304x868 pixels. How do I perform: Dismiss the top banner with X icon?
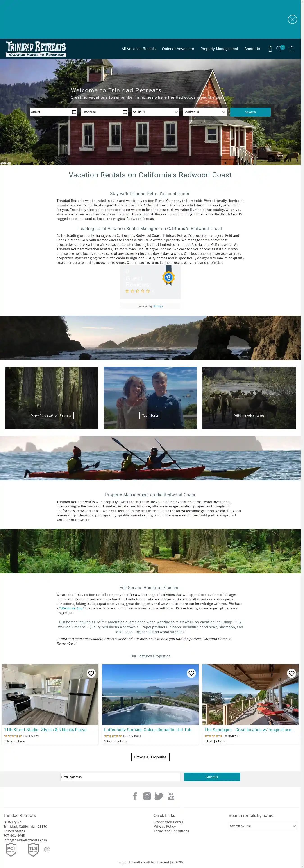pyautogui.click(x=292, y=19)
